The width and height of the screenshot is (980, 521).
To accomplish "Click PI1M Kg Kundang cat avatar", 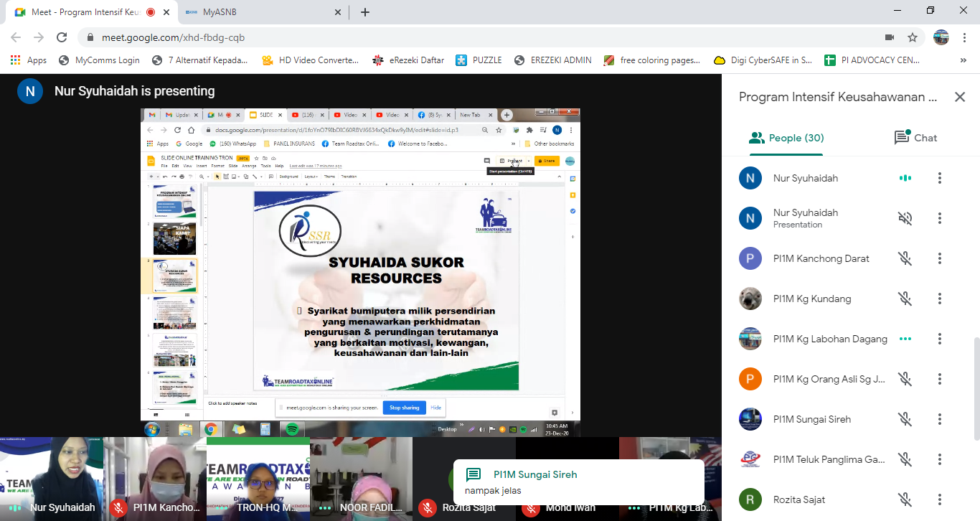I will point(750,299).
